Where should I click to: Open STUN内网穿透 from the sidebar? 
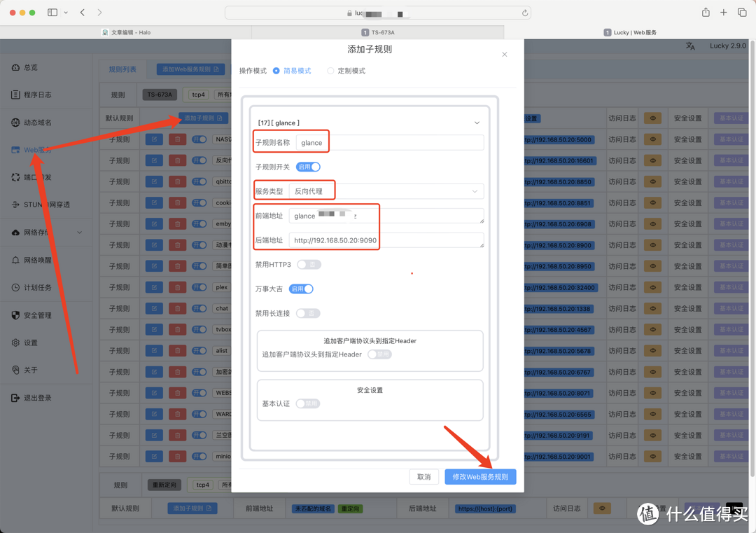(45, 205)
